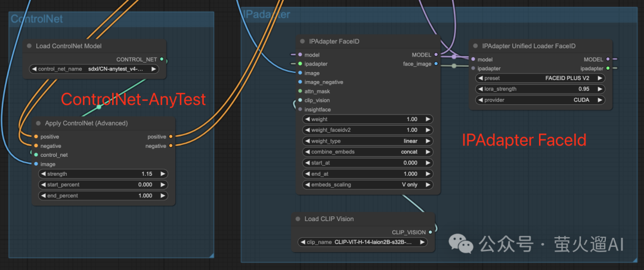Click the face_image output socket
644x270 pixels.
[436, 64]
